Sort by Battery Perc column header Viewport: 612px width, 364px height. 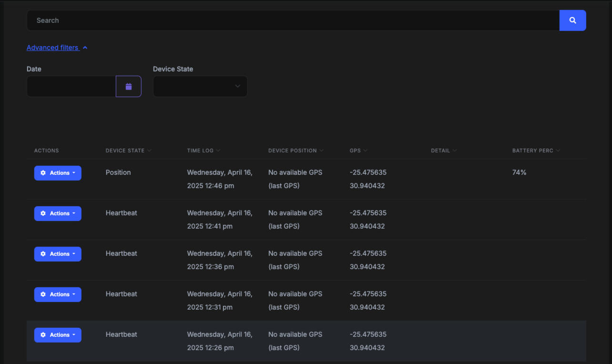click(533, 151)
